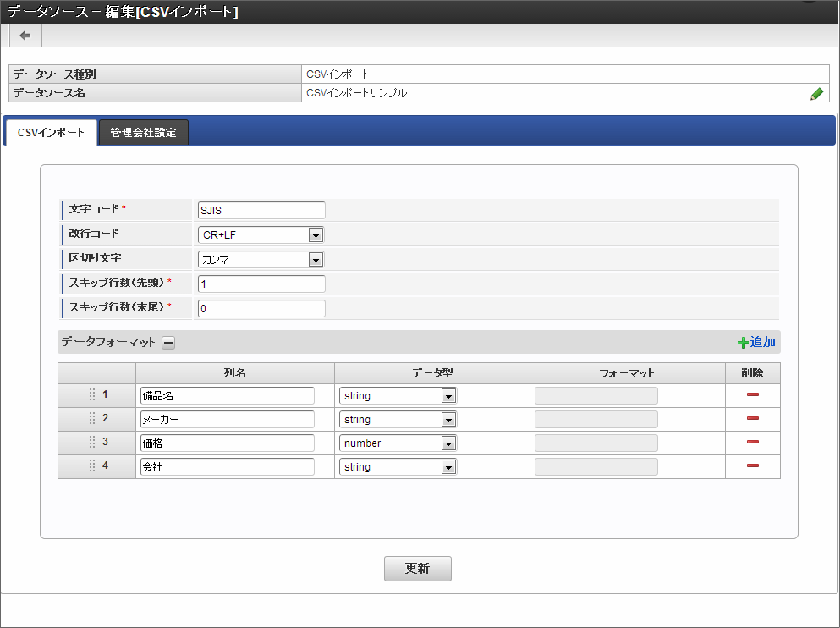Screen dimensions: 840x628
Task: Open data type dropdown for メーカー
Action: point(398,420)
